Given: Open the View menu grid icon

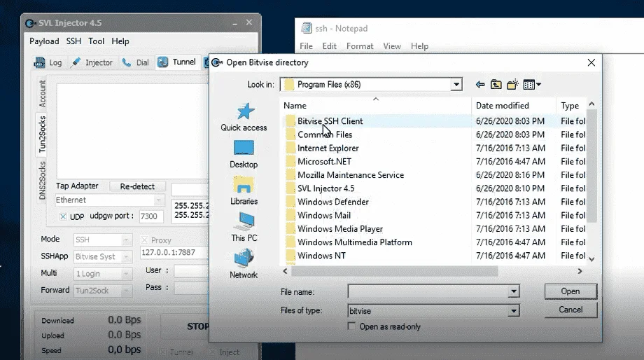Looking at the screenshot, I should 532,85.
